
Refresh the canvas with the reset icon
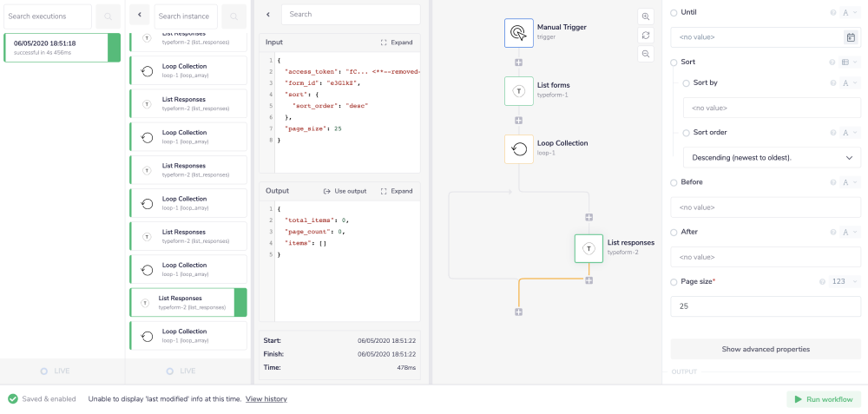(645, 36)
